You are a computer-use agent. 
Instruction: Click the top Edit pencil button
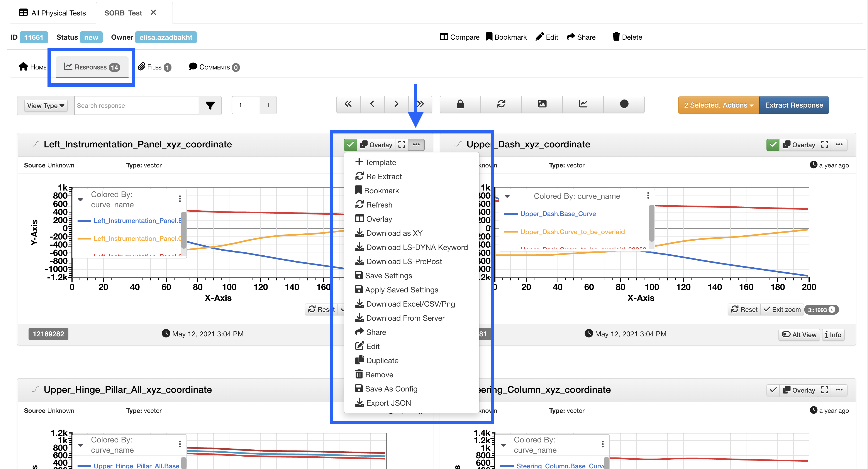pyautogui.click(x=547, y=37)
